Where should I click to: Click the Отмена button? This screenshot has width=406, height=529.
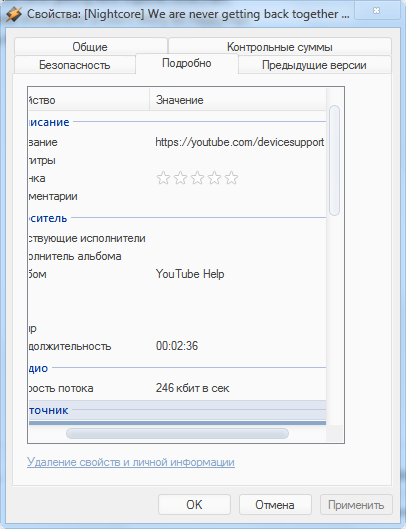click(x=275, y=505)
